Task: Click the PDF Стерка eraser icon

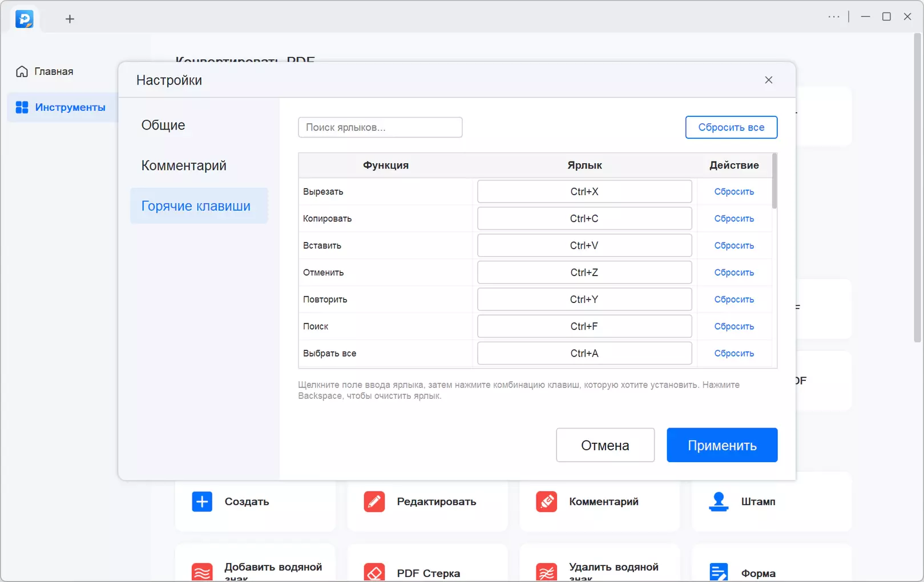Action: tap(374, 572)
